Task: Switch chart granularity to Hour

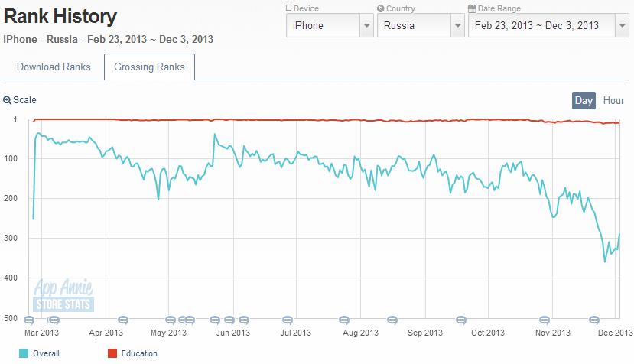Action: (613, 100)
